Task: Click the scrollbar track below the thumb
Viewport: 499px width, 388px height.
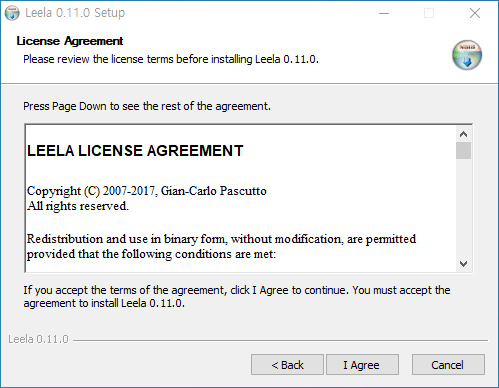Action: coord(463,208)
